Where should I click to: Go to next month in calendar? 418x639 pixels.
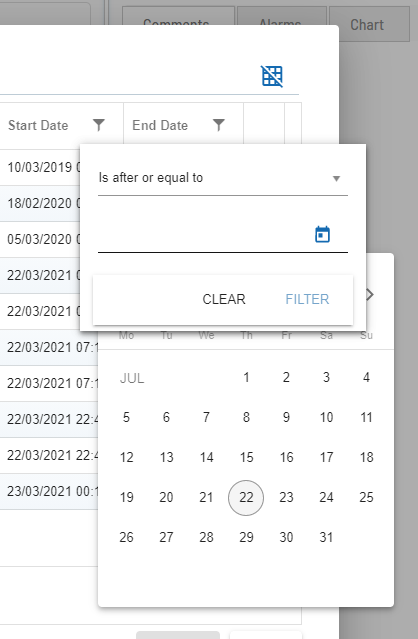click(x=370, y=295)
